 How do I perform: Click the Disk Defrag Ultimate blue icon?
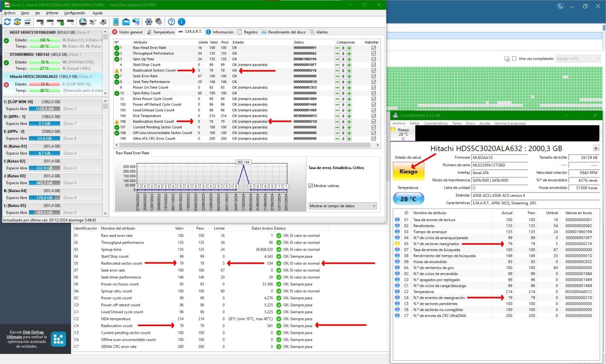(x=58, y=339)
